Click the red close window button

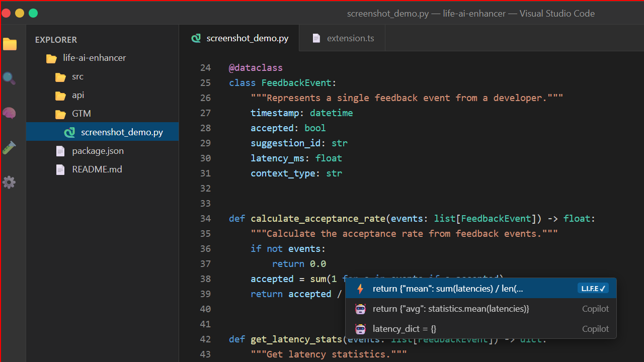point(6,13)
